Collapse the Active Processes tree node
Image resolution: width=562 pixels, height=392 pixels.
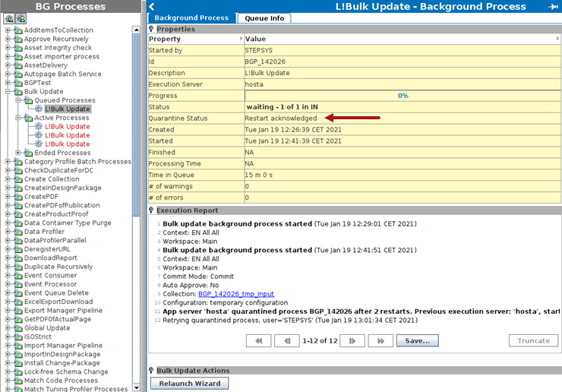click(18, 118)
